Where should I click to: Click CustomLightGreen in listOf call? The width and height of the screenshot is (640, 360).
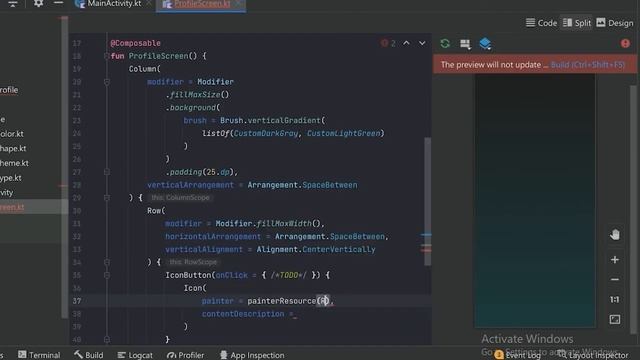click(343, 133)
